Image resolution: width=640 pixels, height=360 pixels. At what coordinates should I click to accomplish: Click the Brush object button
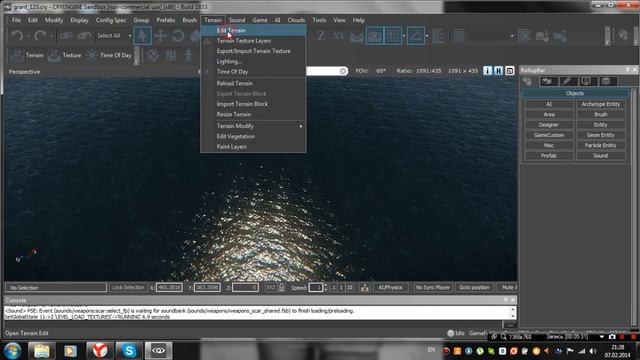(600, 114)
